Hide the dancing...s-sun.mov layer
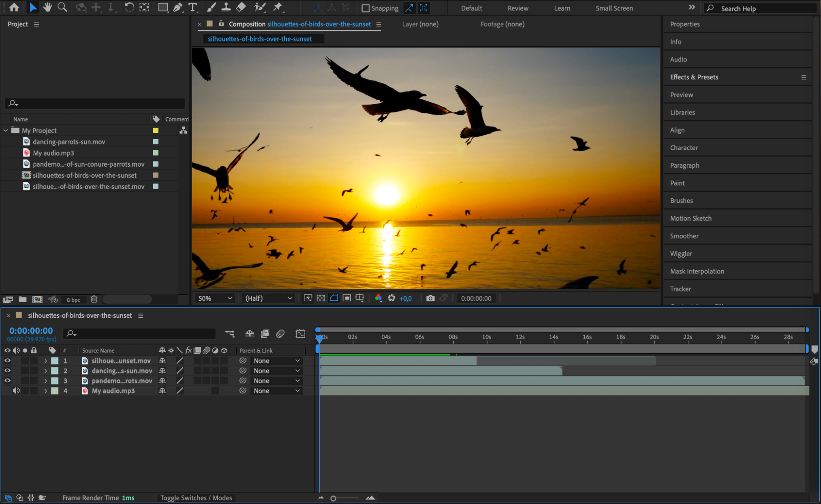Image resolution: width=821 pixels, height=504 pixels. pos(7,371)
